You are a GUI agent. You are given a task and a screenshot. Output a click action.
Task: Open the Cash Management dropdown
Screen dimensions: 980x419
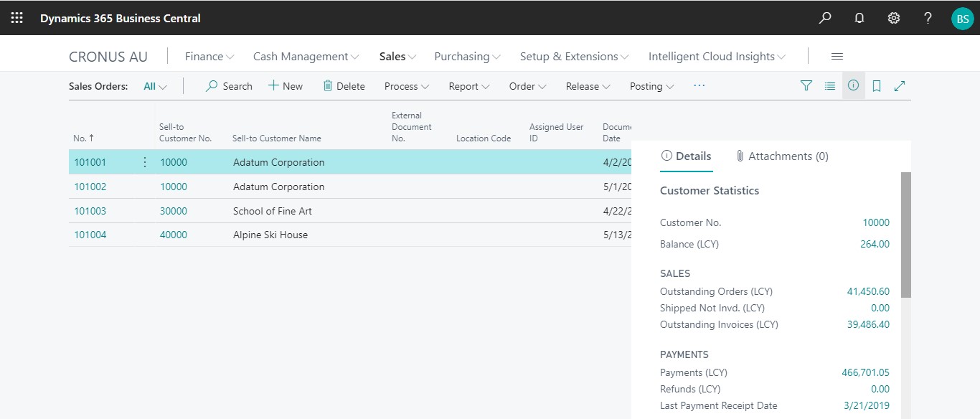(x=306, y=57)
